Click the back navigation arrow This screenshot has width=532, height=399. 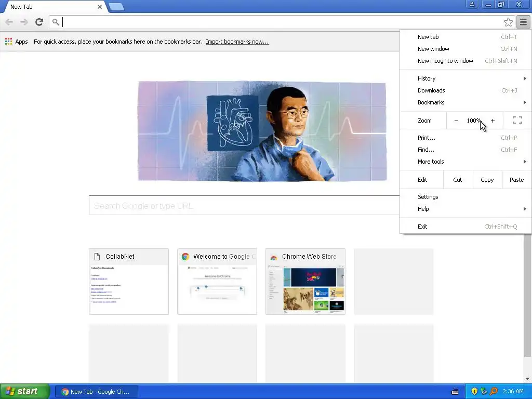click(x=9, y=22)
